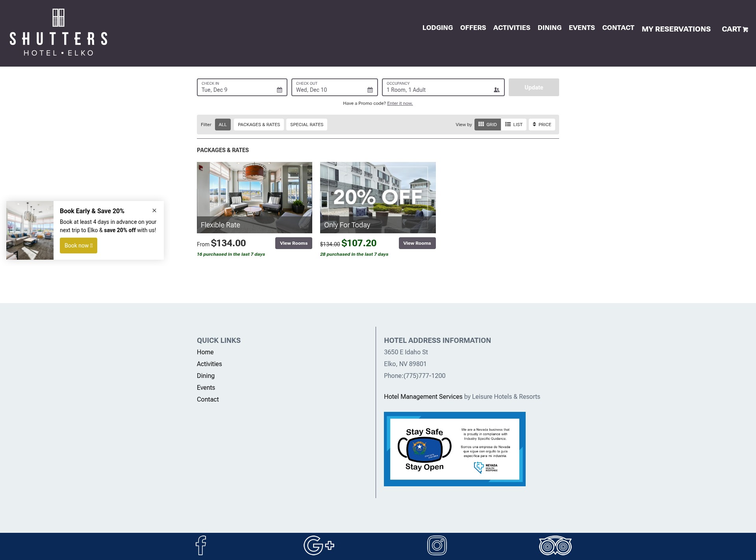
Task: Click the check-out calendar icon
Action: [370, 90]
